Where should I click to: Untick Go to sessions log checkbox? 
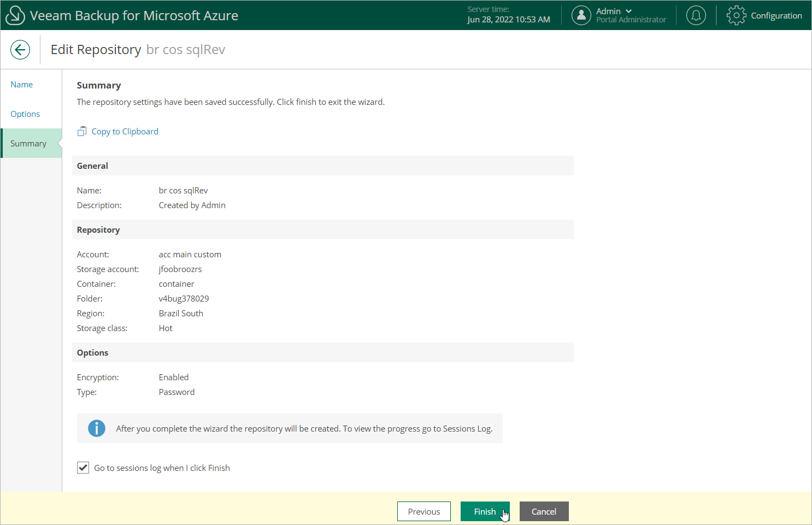(83, 468)
